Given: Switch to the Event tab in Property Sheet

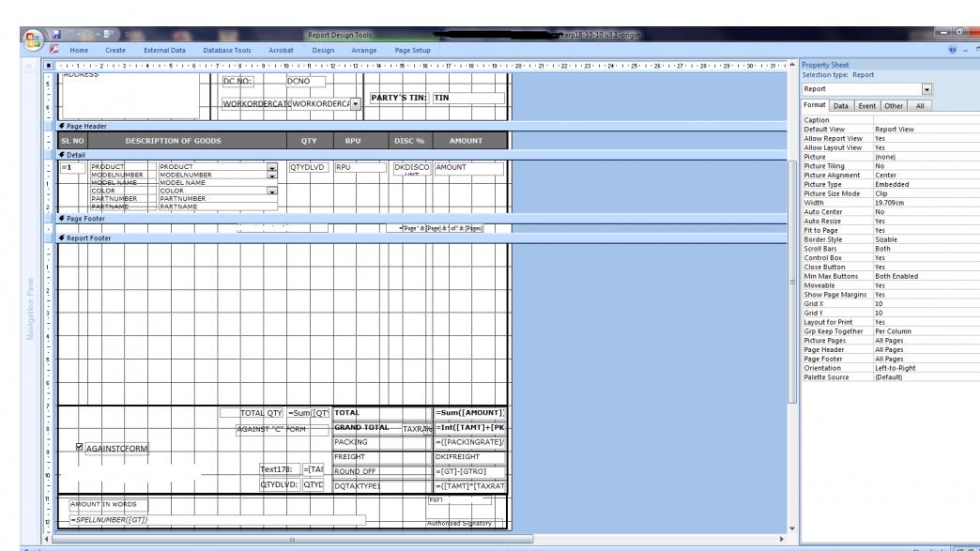Looking at the screenshot, I should [x=866, y=106].
